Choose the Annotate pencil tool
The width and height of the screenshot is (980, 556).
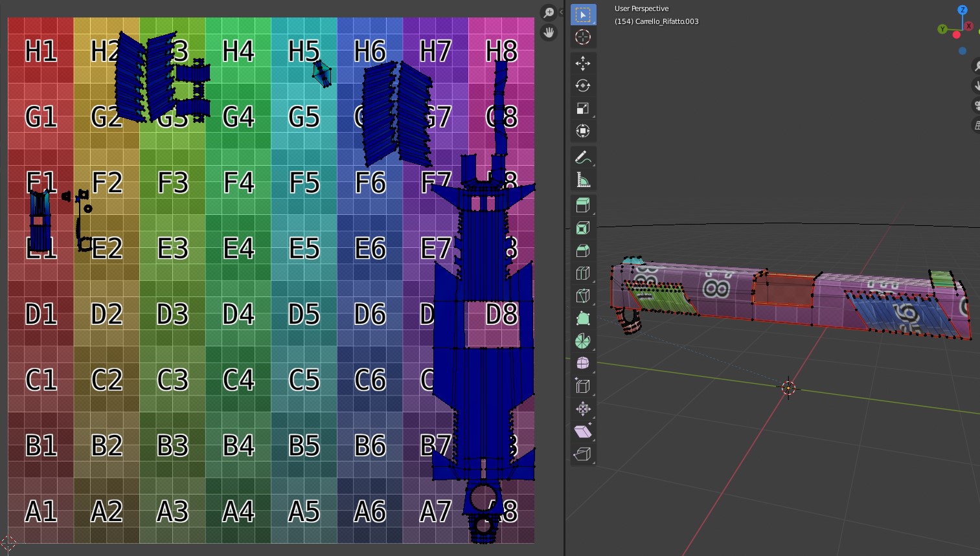point(583,157)
